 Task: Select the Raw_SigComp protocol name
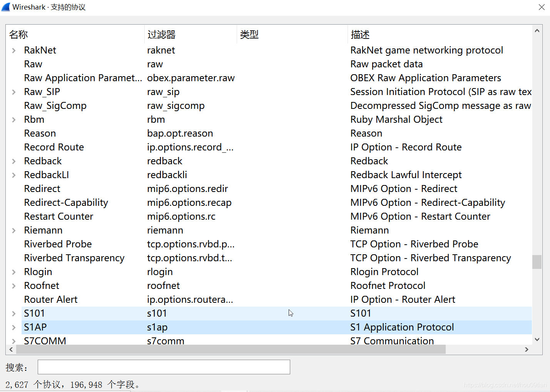tap(55, 106)
